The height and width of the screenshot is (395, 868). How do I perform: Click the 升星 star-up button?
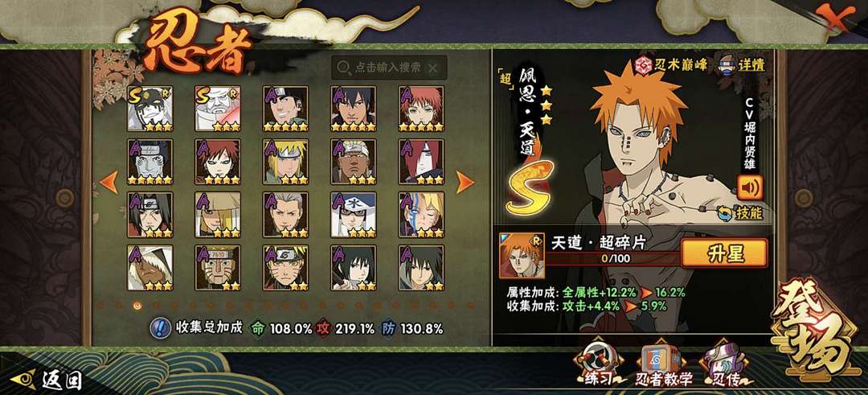pyautogui.click(x=724, y=253)
